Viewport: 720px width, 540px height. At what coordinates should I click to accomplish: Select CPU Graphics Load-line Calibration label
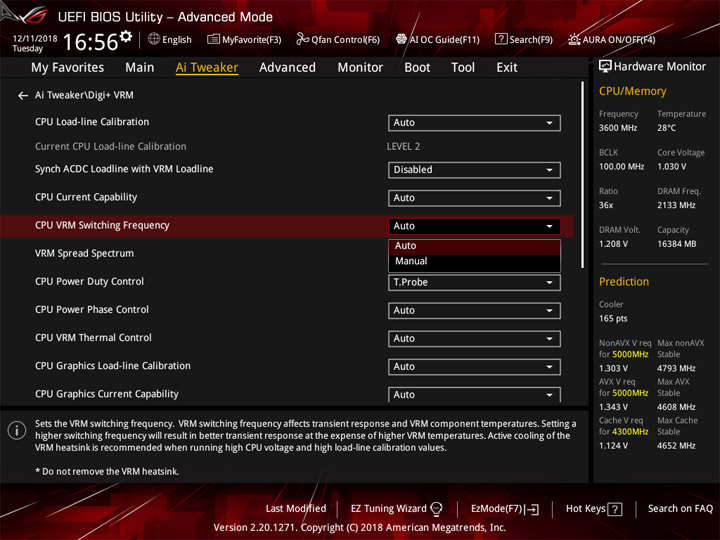112,366
